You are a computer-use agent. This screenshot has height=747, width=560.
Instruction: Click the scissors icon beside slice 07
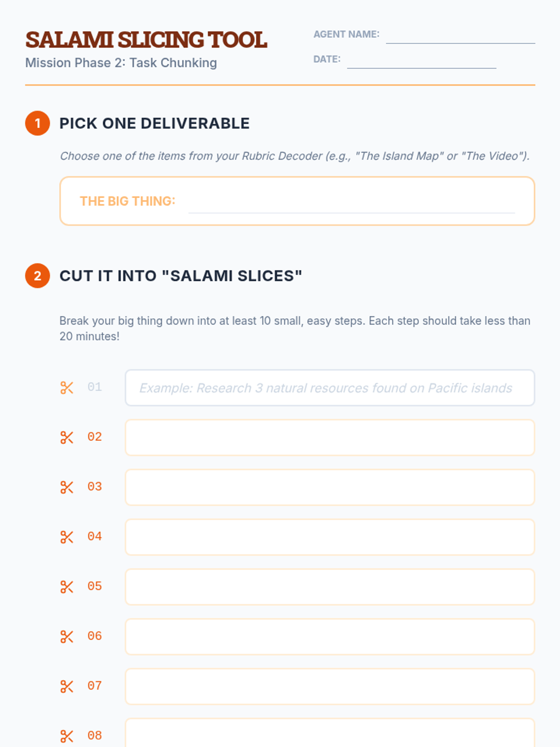(67, 686)
